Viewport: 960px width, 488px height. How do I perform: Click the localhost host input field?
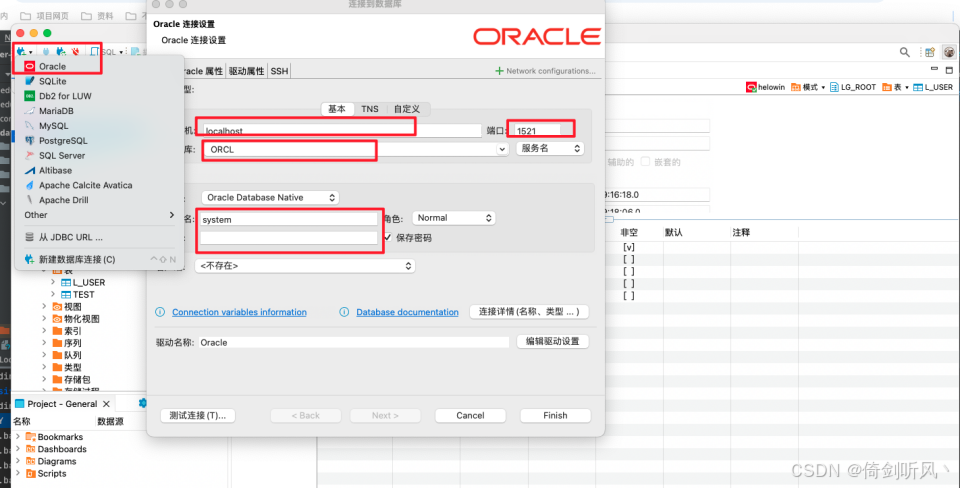tap(342, 130)
